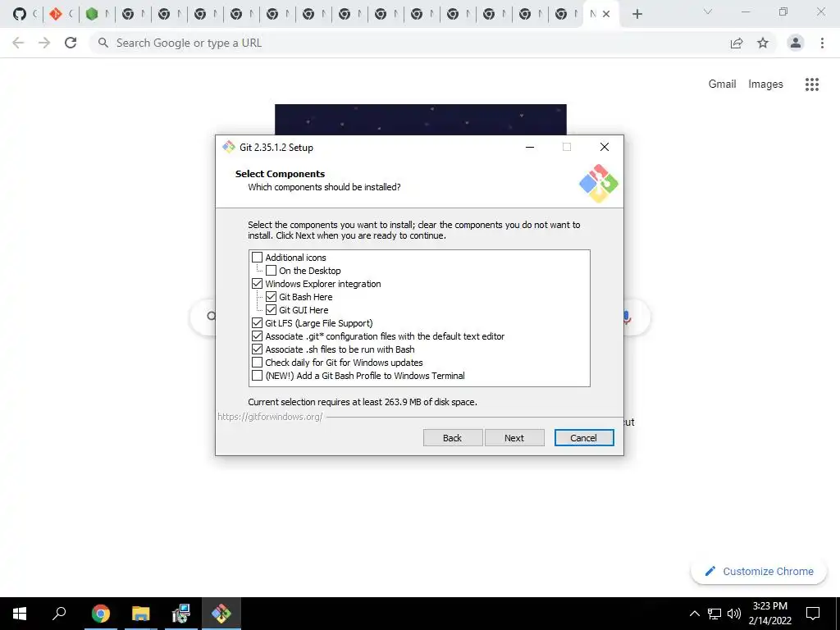Open File Explorer from the taskbar

[141, 614]
